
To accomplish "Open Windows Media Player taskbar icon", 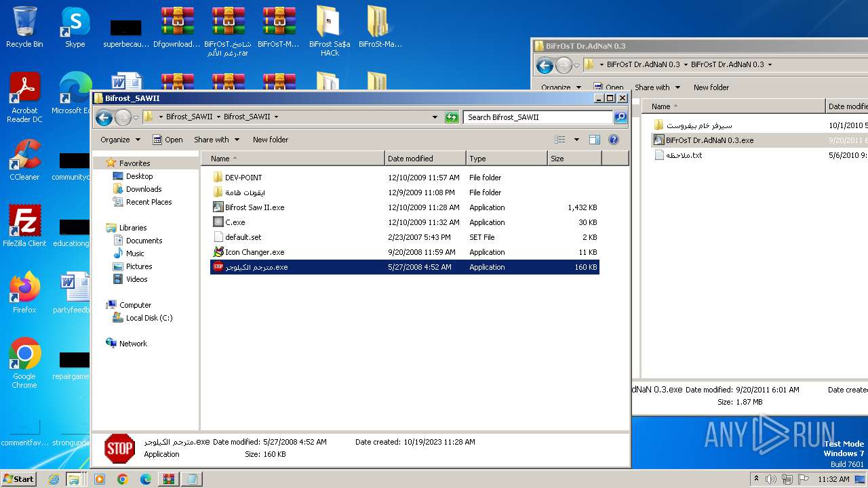I will [100, 479].
